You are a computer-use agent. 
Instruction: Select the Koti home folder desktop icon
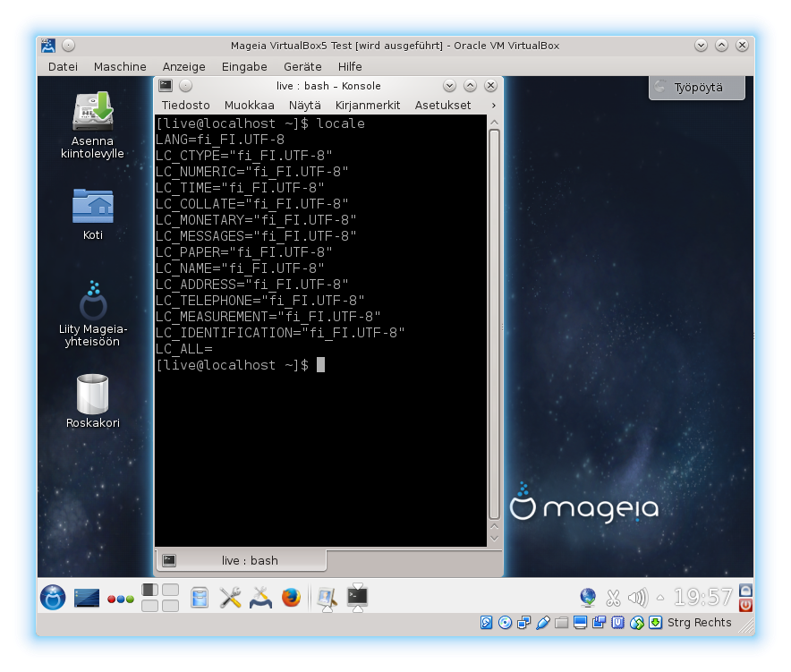[93, 214]
